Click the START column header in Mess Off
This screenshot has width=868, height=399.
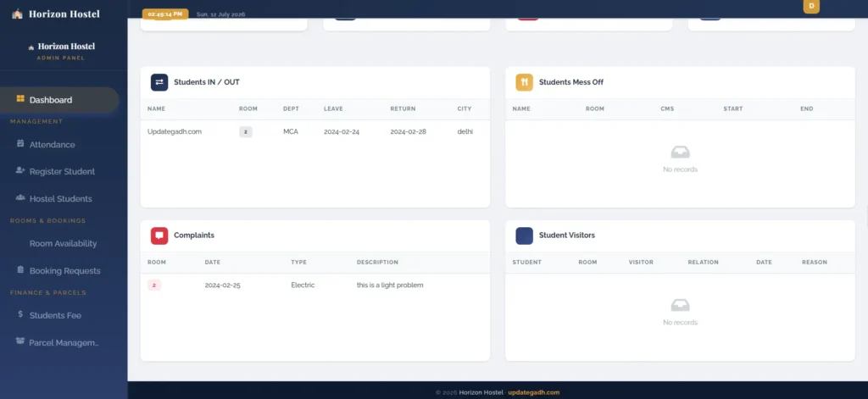[x=733, y=109]
